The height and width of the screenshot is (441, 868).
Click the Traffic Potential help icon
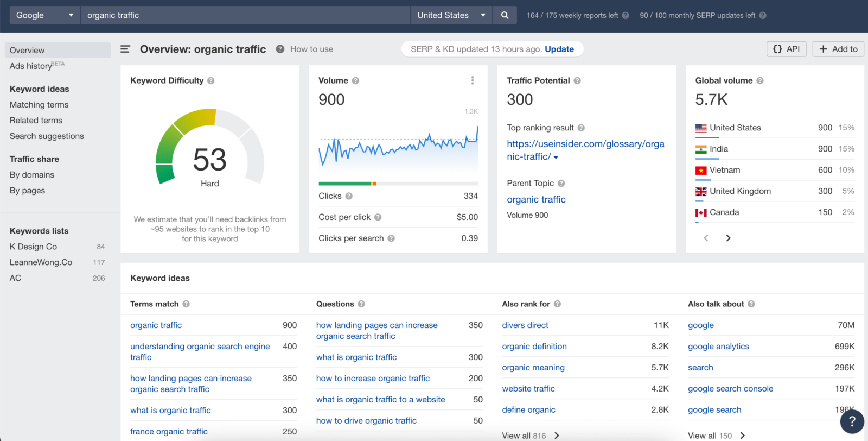pos(577,80)
